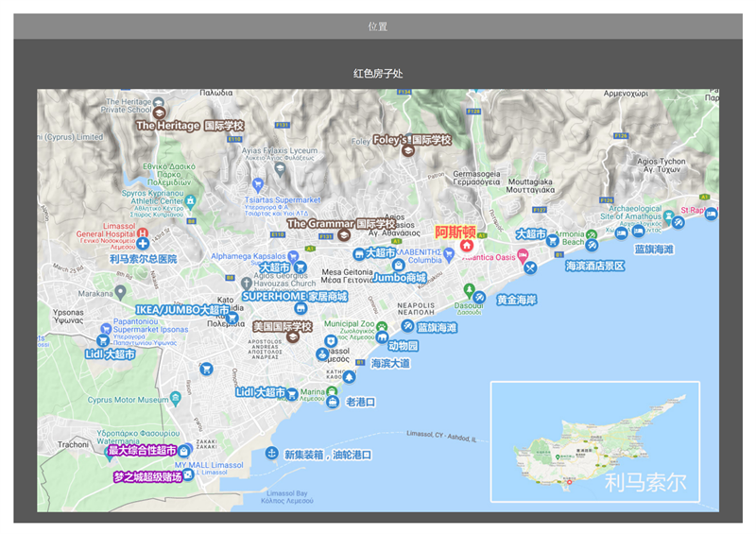Click the Columbia supermarket cart pin
756x534 pixels.
(x=449, y=253)
